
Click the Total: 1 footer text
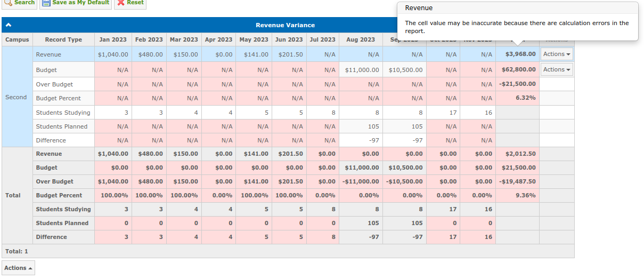click(17, 251)
